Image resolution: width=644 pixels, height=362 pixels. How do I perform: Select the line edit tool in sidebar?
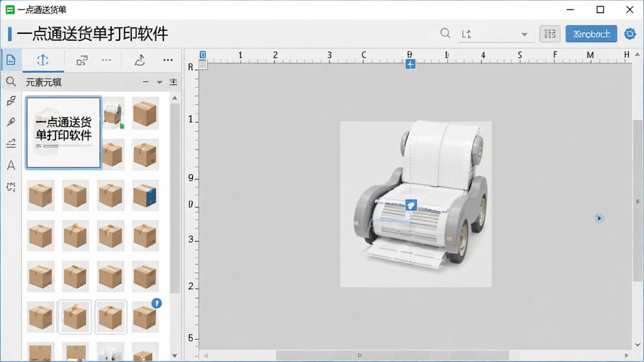coord(11,143)
